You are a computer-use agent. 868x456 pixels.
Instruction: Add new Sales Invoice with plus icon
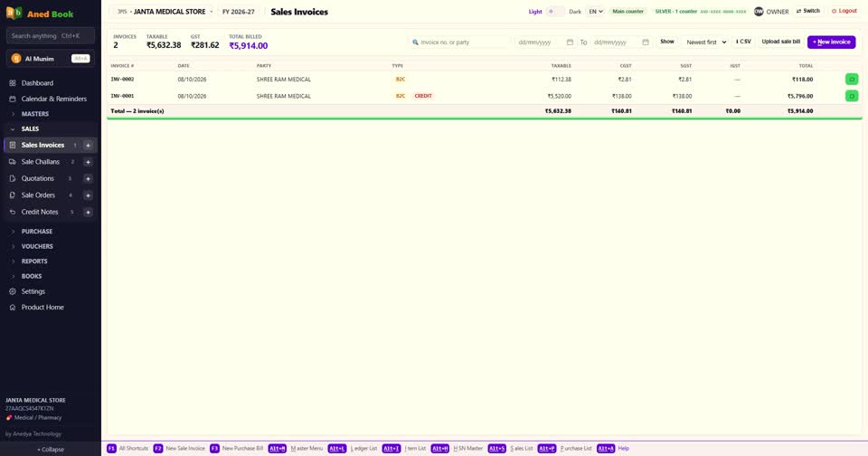(88, 145)
